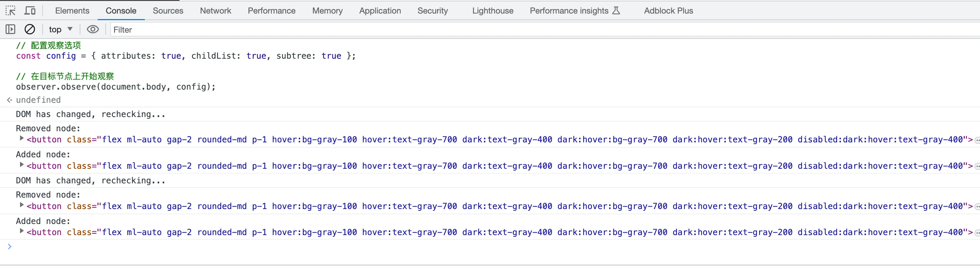Switch to the Sources tab
The height and width of the screenshot is (266, 980).
[168, 11]
